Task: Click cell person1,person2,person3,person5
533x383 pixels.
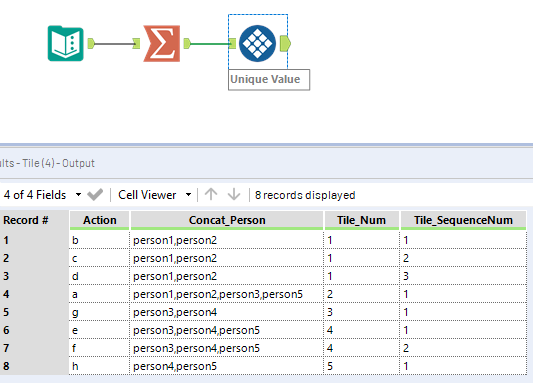Action: (x=227, y=294)
